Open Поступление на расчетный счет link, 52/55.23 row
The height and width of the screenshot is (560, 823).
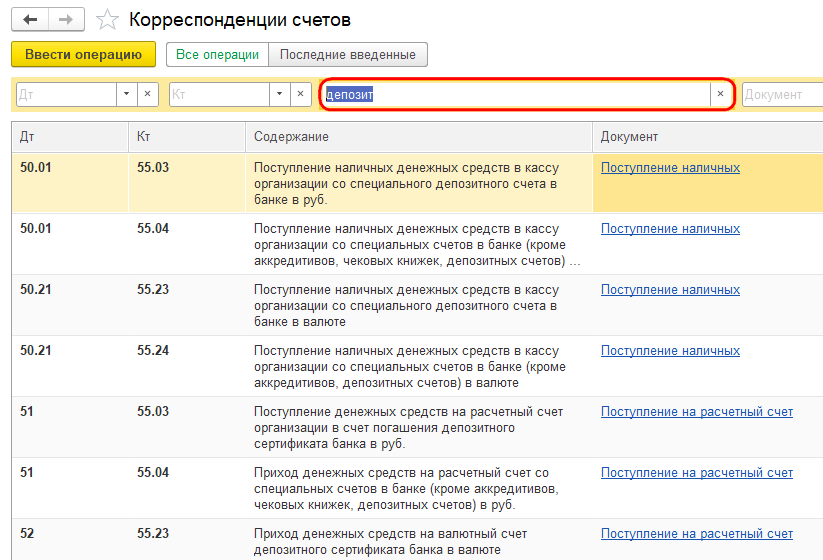tap(697, 534)
